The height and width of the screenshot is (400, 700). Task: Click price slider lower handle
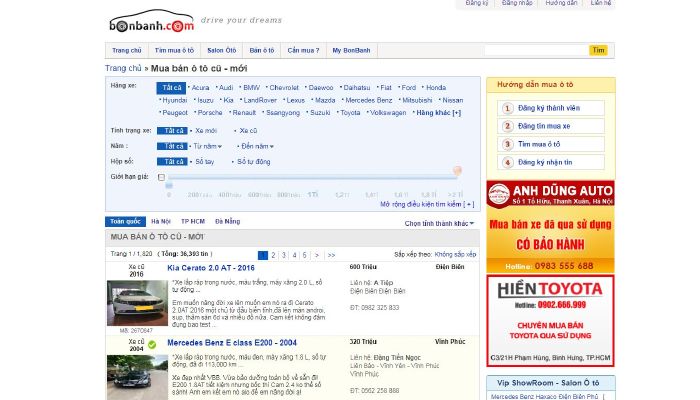pyautogui.click(x=169, y=185)
